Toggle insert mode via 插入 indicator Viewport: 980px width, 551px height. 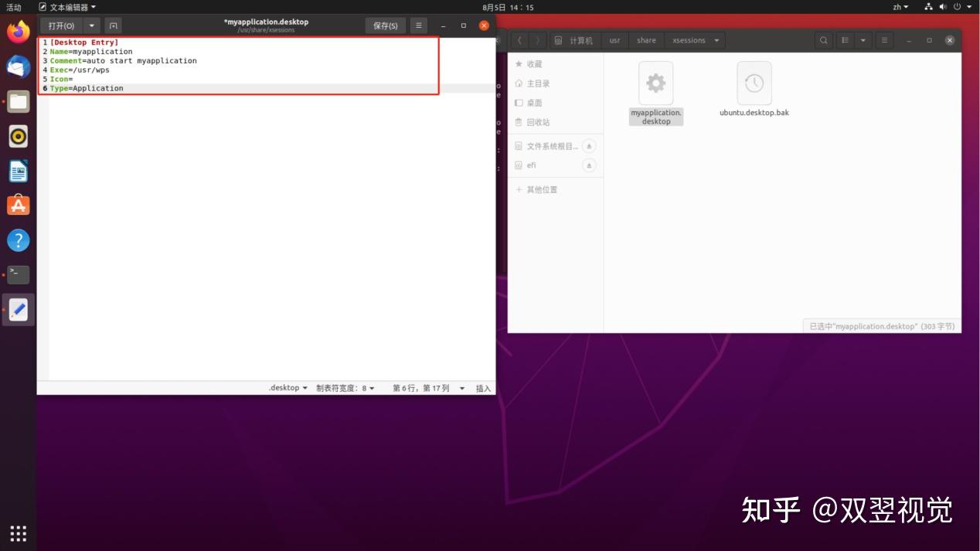[x=483, y=388]
